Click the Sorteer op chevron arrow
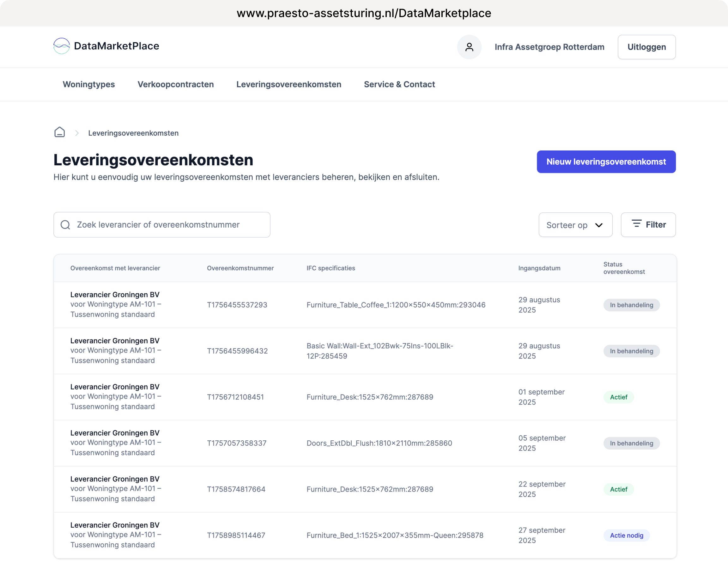This screenshot has width=728, height=569. tap(599, 225)
